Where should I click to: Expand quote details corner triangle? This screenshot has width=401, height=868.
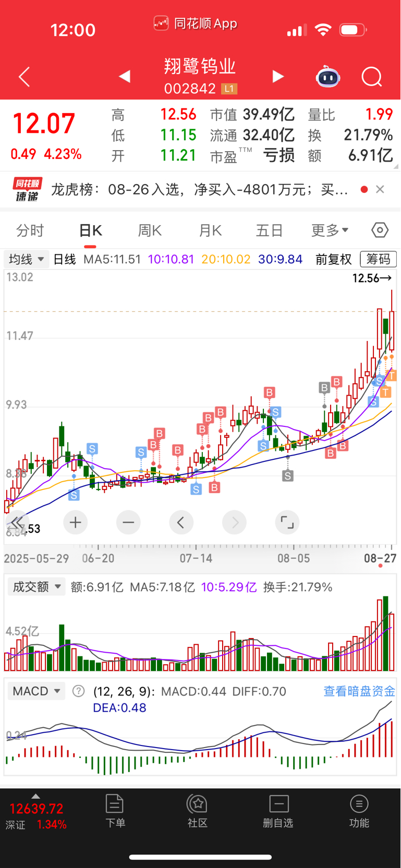[396, 166]
